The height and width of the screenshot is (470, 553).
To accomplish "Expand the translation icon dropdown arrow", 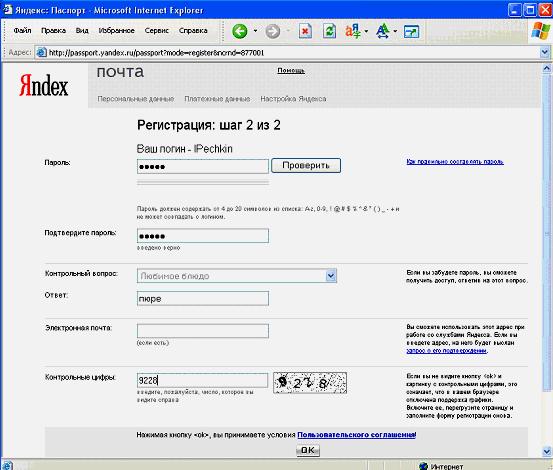I will tap(366, 31).
